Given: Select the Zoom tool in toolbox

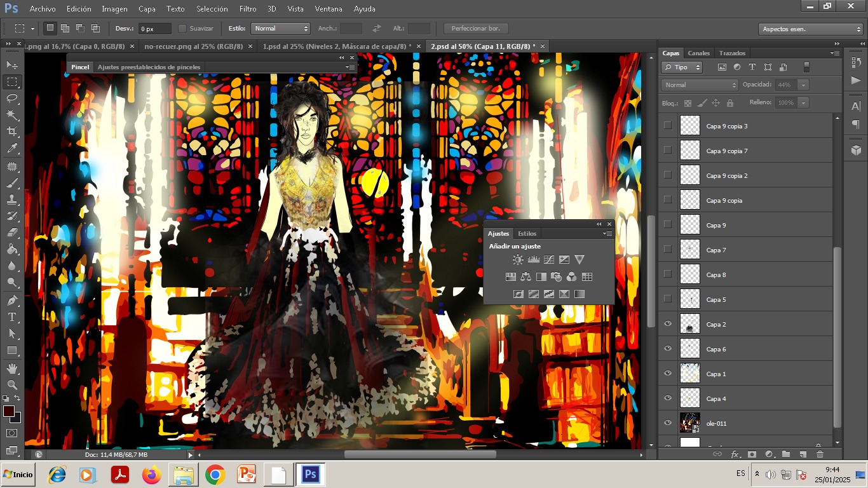Looking at the screenshot, I should click(12, 384).
